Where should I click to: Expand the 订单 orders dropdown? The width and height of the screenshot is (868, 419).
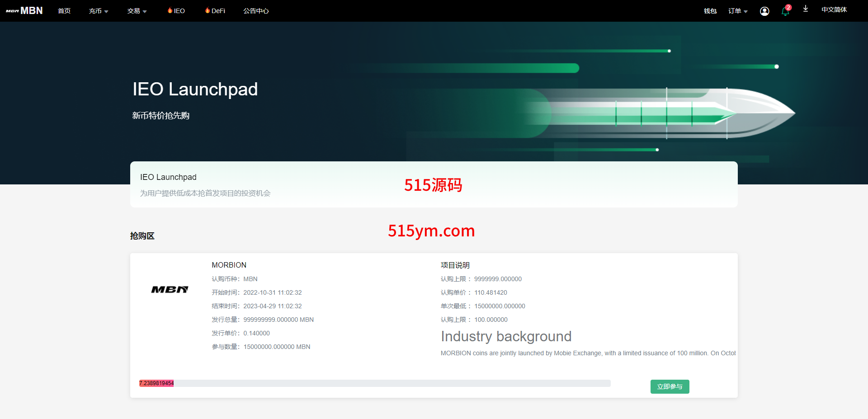[738, 11]
